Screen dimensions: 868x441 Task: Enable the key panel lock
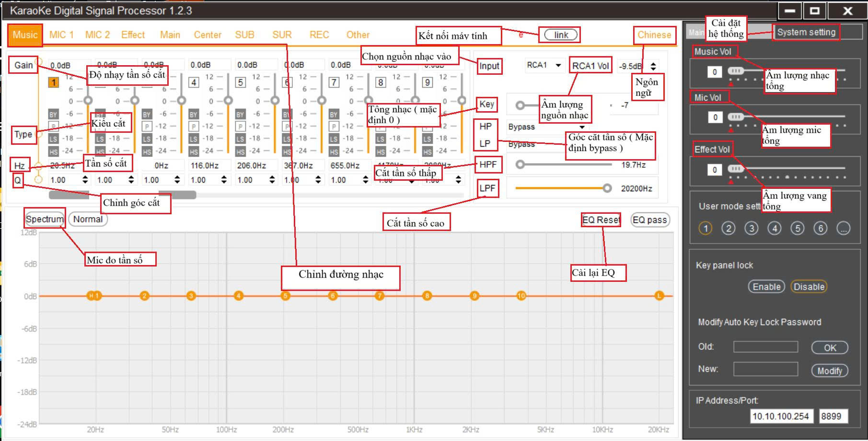(766, 287)
